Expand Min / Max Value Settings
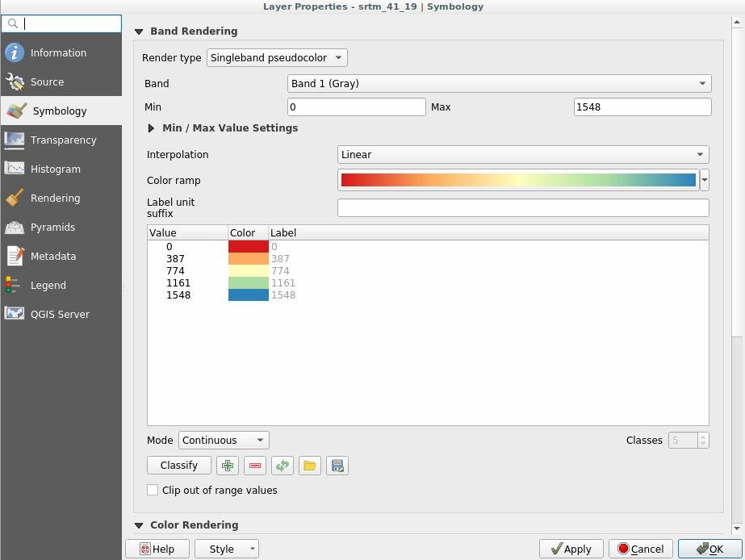Screen dimensions: 745x560 click(151, 128)
